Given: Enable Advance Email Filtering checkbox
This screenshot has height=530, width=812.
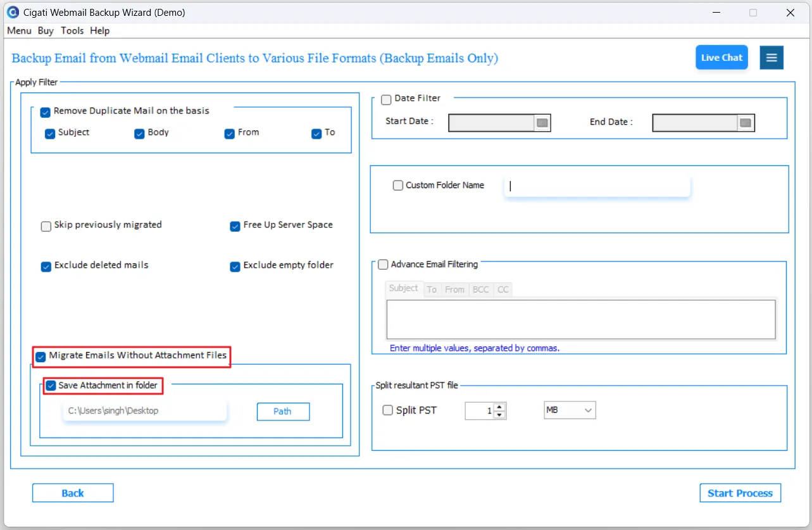Looking at the screenshot, I should [x=383, y=265].
